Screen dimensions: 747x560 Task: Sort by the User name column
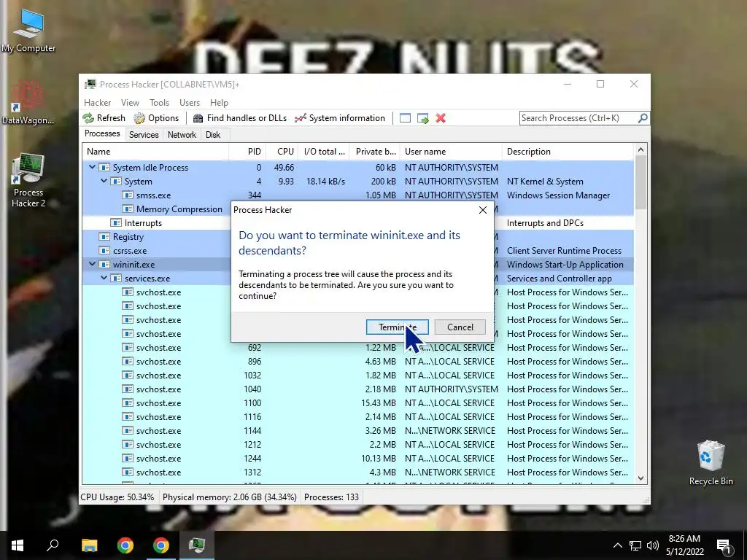[451, 152]
